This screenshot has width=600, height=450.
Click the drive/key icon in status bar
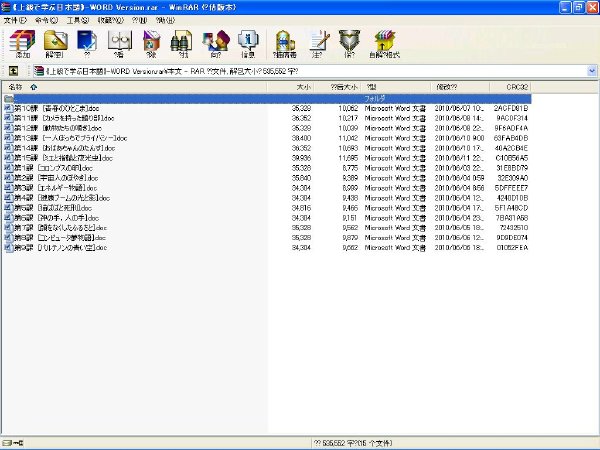point(13,443)
